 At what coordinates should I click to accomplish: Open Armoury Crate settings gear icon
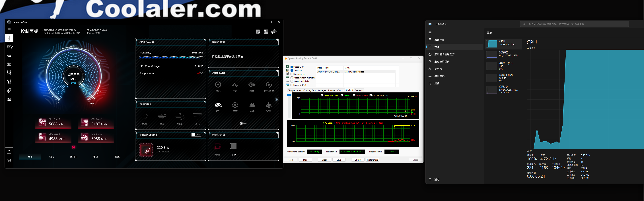[9, 161]
